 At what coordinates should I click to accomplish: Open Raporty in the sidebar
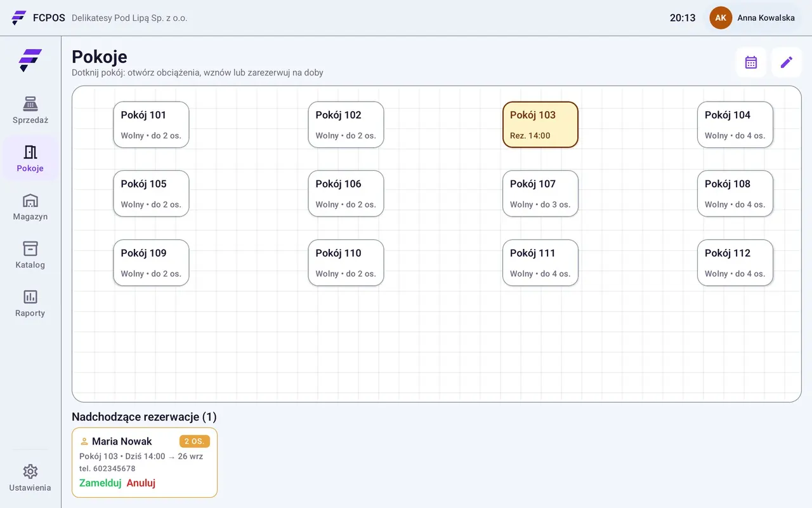click(30, 304)
